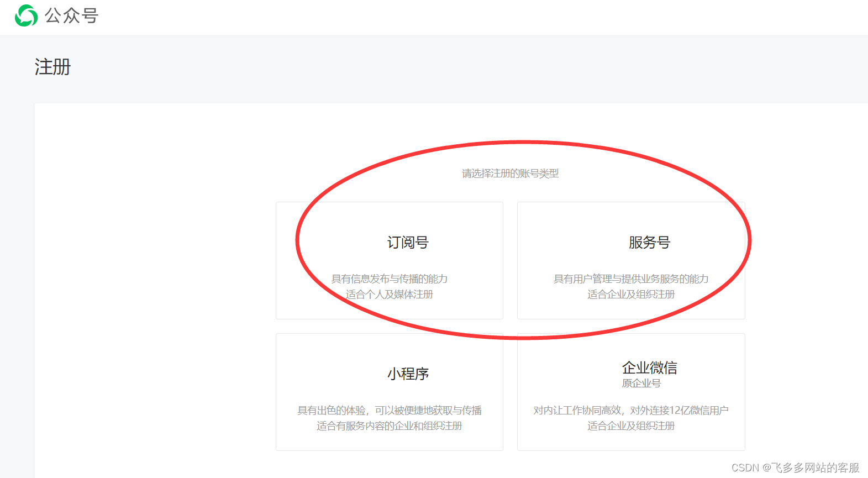Click 具有信息发布与传播的能力 description
Image resolution: width=868 pixels, height=478 pixels.
pyautogui.click(x=390, y=279)
